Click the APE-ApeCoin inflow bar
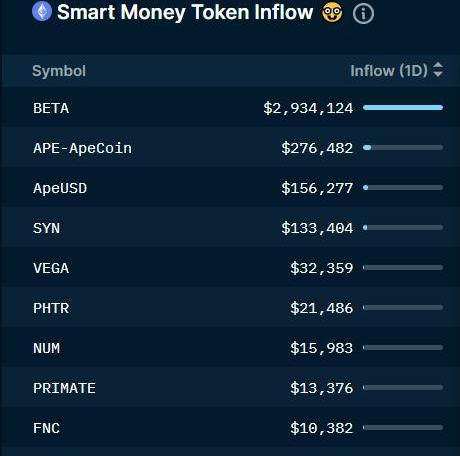460x456 pixels. coord(403,147)
